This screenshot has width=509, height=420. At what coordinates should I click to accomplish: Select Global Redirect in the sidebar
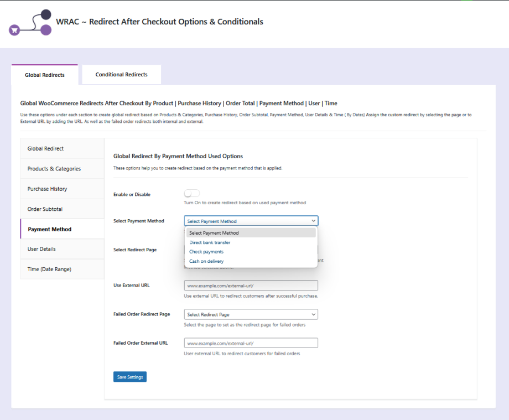(x=63, y=148)
